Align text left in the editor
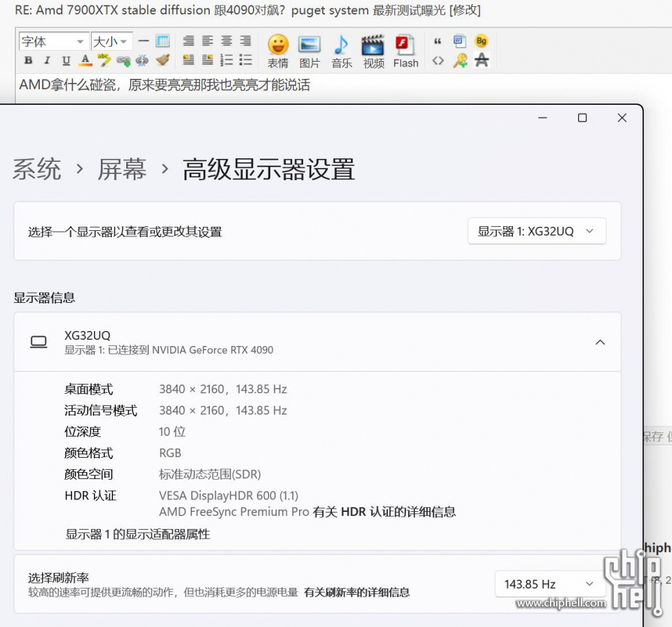This screenshot has height=627, width=672. (x=207, y=40)
